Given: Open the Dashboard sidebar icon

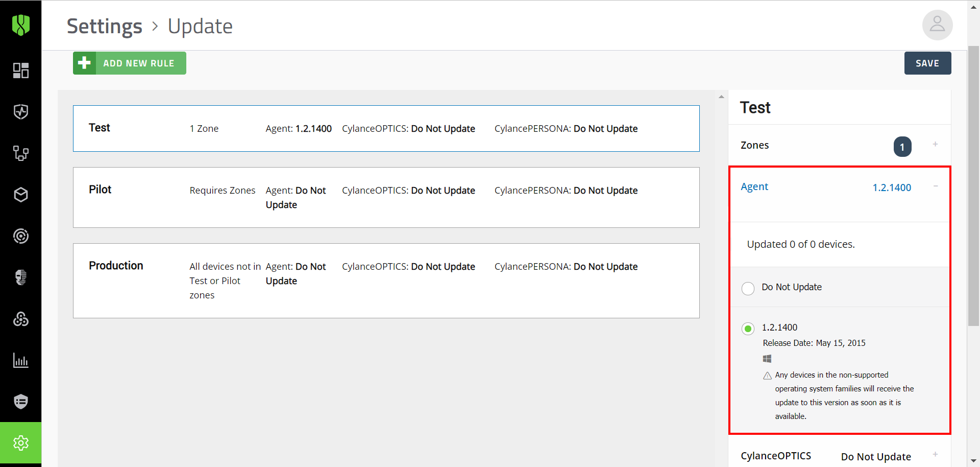Looking at the screenshot, I should [x=21, y=71].
